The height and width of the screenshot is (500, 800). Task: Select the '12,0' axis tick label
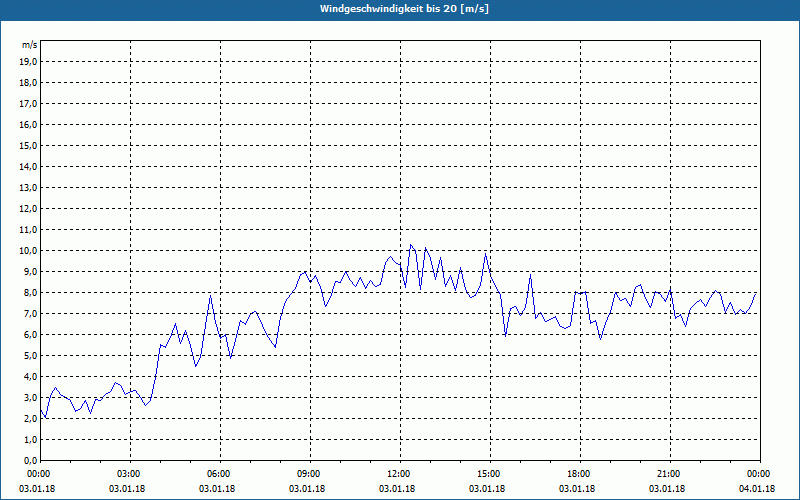pos(28,209)
